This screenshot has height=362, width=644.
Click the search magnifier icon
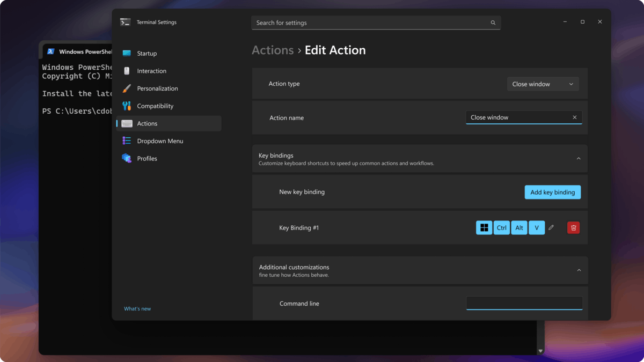click(x=493, y=23)
